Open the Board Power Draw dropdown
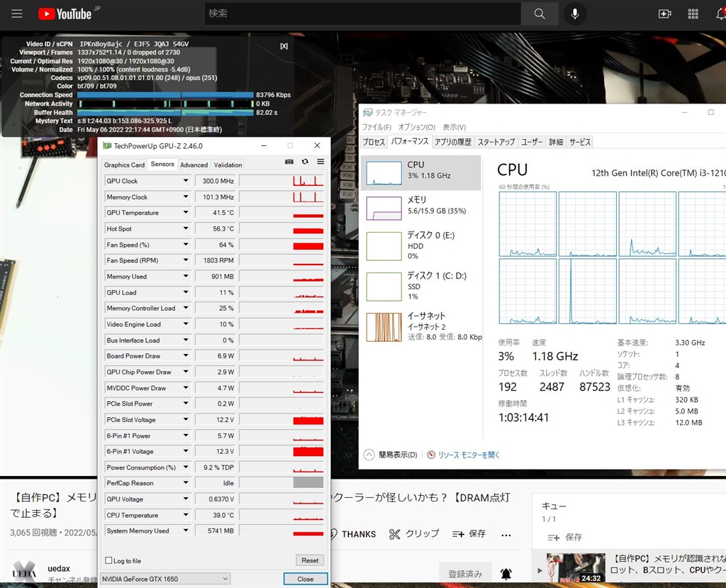 [x=186, y=355]
